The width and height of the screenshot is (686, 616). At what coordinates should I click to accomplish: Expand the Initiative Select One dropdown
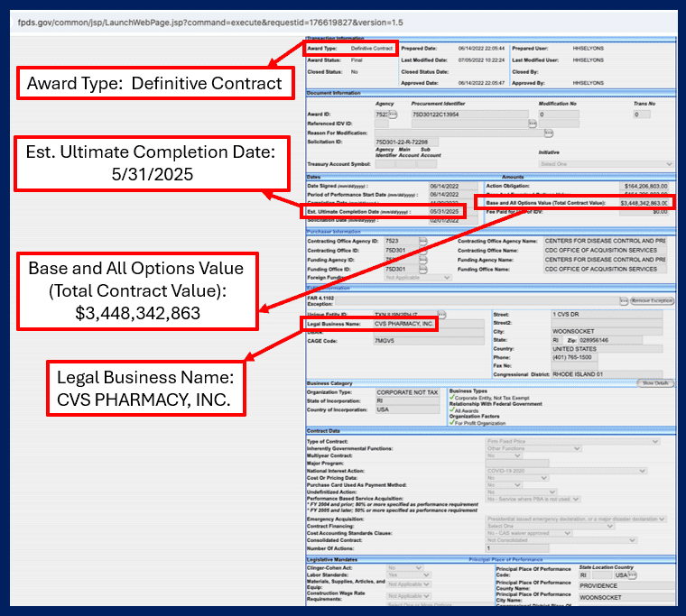click(x=606, y=164)
